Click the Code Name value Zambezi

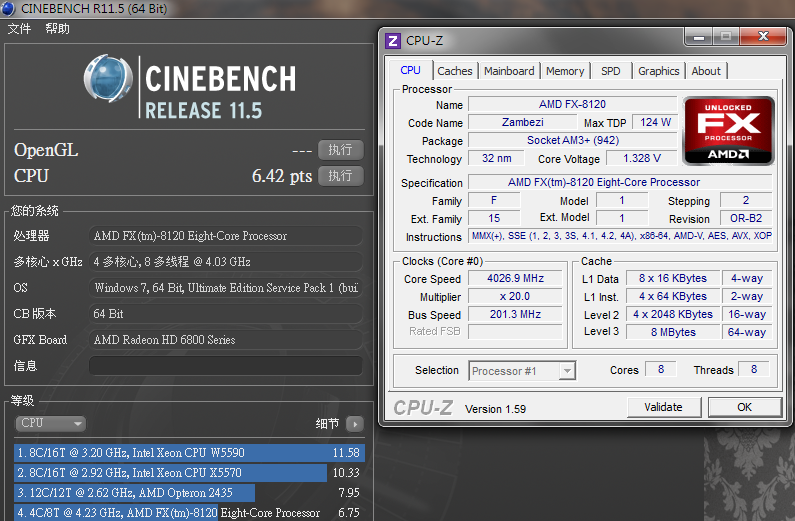coord(522,122)
